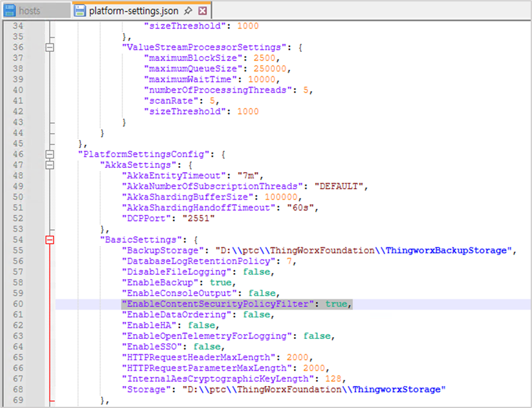Click the pin icon on platform-settings.json tab

(188, 11)
